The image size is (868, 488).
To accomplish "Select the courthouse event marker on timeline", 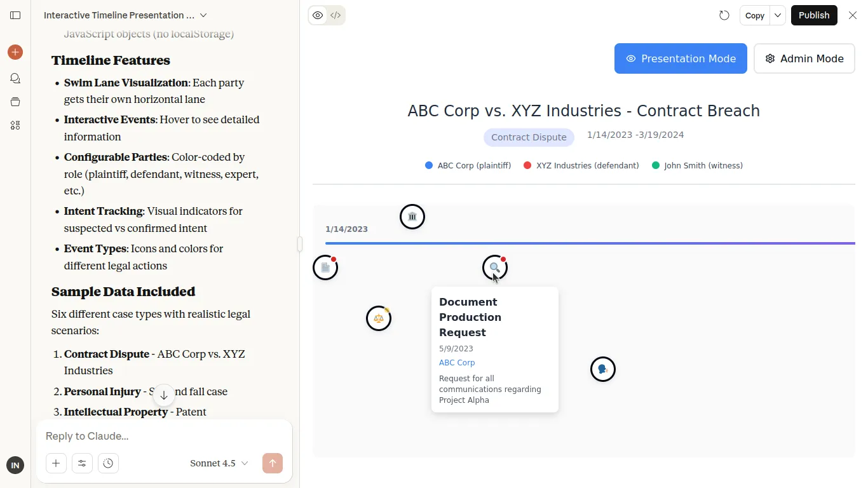I will tap(412, 217).
